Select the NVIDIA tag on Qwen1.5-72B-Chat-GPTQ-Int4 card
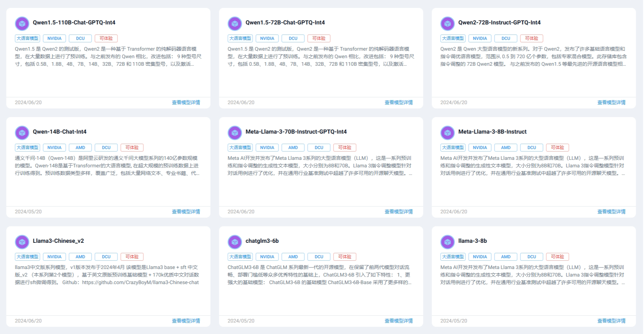644x334 pixels. (267, 38)
